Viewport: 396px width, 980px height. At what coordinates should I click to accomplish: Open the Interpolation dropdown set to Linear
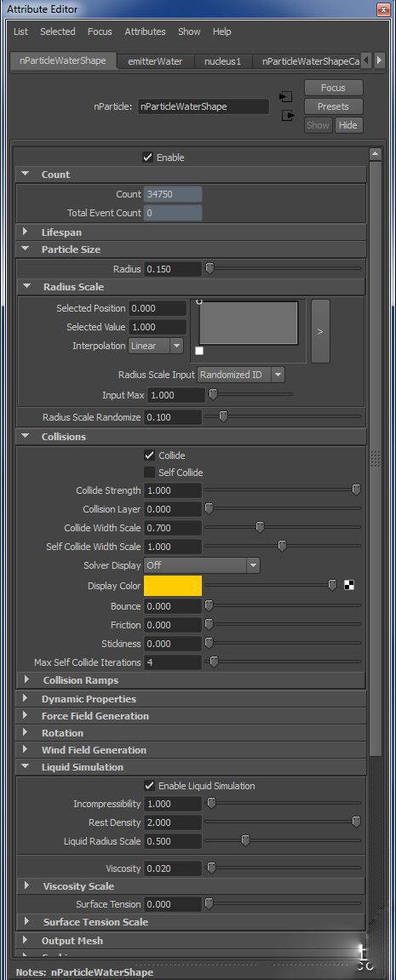coord(156,346)
